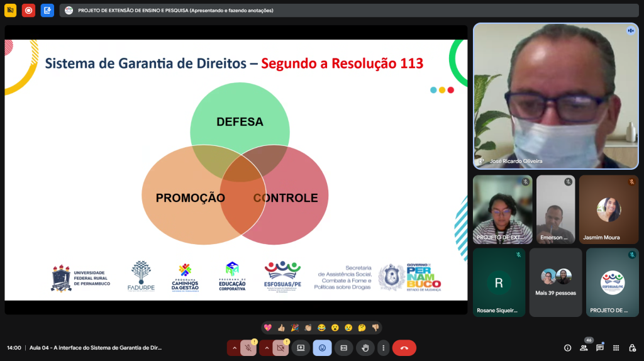The image size is (644, 361).
Task: Click the blue notes document icon
Action: (47, 10)
